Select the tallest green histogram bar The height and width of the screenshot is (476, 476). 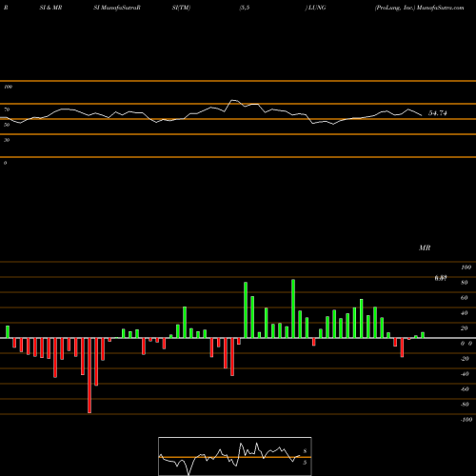(293, 308)
